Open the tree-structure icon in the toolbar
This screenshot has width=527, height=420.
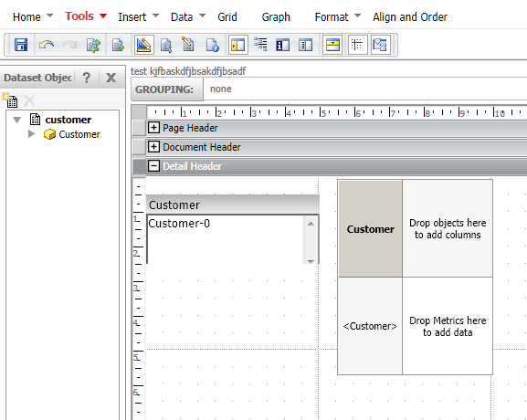(x=260, y=45)
